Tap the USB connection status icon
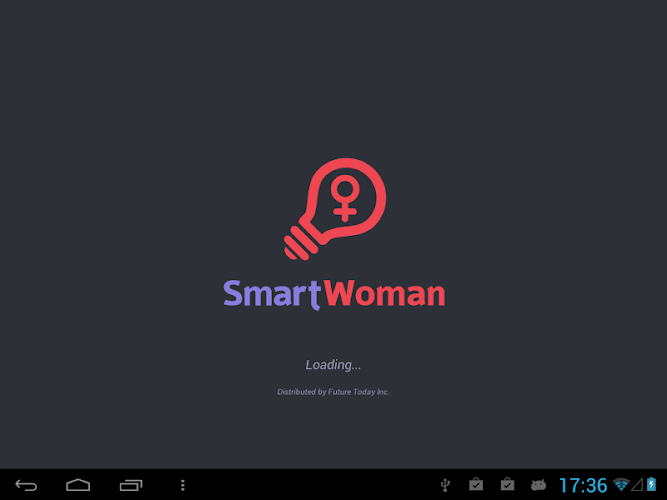Screen dimensions: 667x500 pos(445,485)
